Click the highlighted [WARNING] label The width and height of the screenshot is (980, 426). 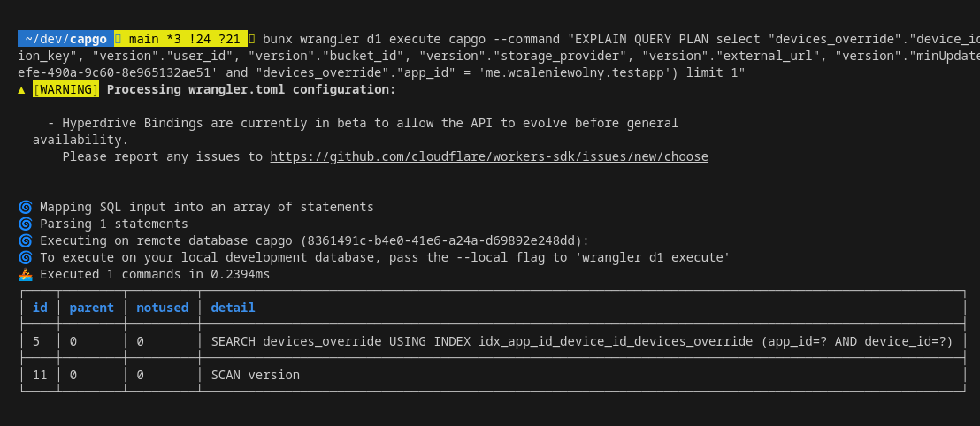65,89
